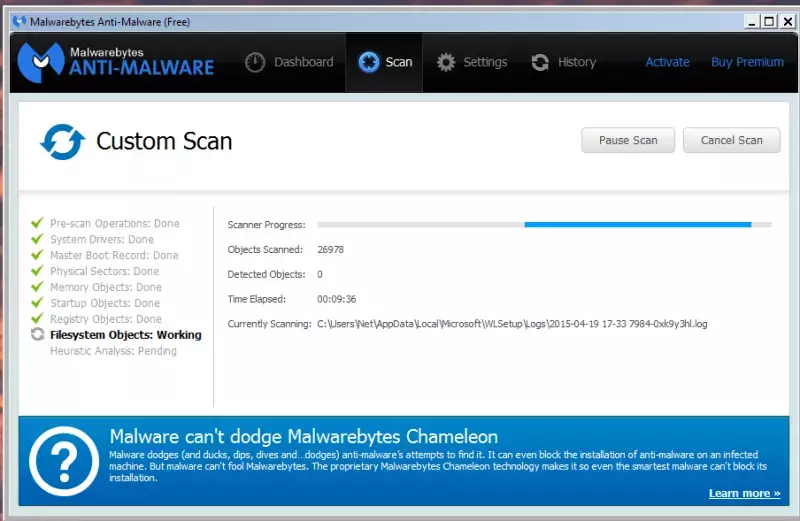Click the Activate link

coord(667,62)
